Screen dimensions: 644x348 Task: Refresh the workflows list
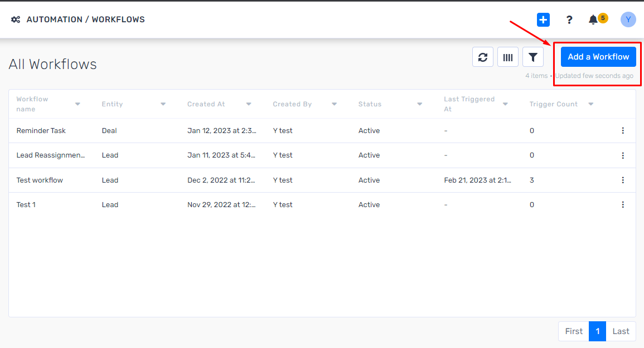coord(483,57)
